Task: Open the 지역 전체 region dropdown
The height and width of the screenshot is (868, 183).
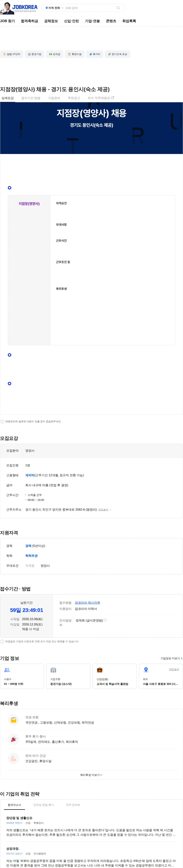Action: [x=54, y=8]
